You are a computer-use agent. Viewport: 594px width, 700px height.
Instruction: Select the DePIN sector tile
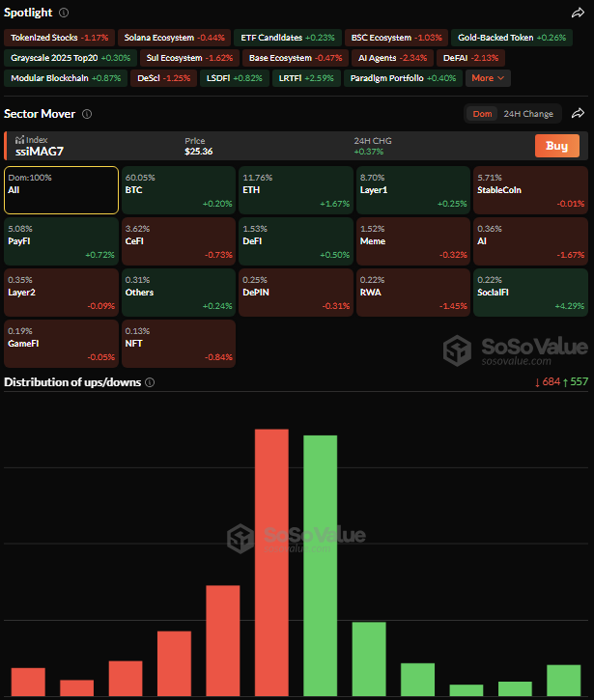point(297,293)
